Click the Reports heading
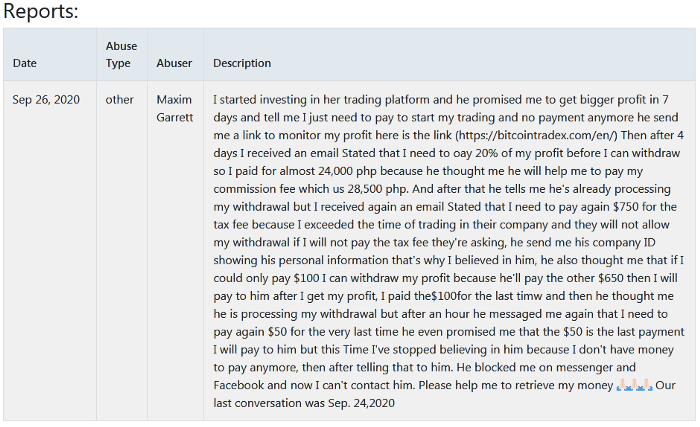The height and width of the screenshot is (427, 700). [x=41, y=13]
